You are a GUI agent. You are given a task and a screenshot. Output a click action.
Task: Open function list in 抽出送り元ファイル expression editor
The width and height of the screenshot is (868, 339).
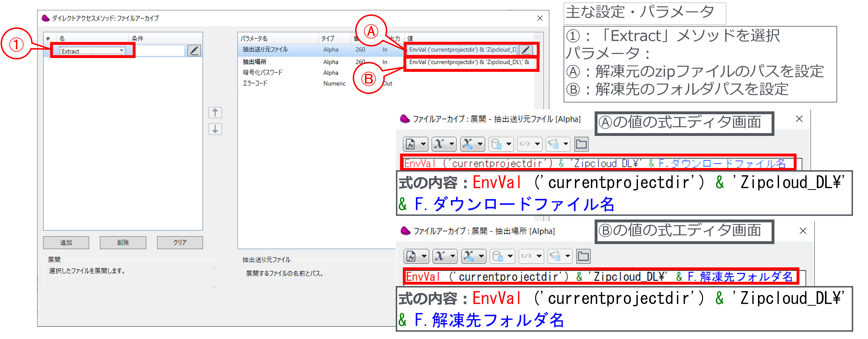tap(416, 144)
